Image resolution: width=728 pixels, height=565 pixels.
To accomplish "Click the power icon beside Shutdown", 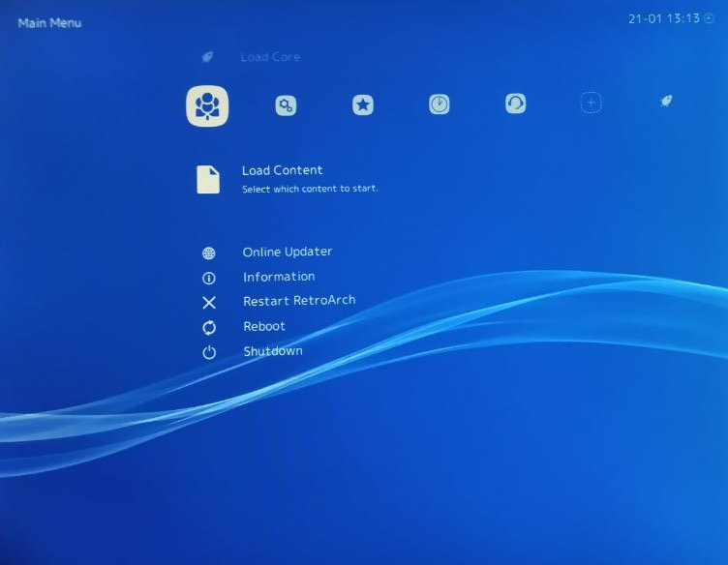I will click(x=209, y=352).
